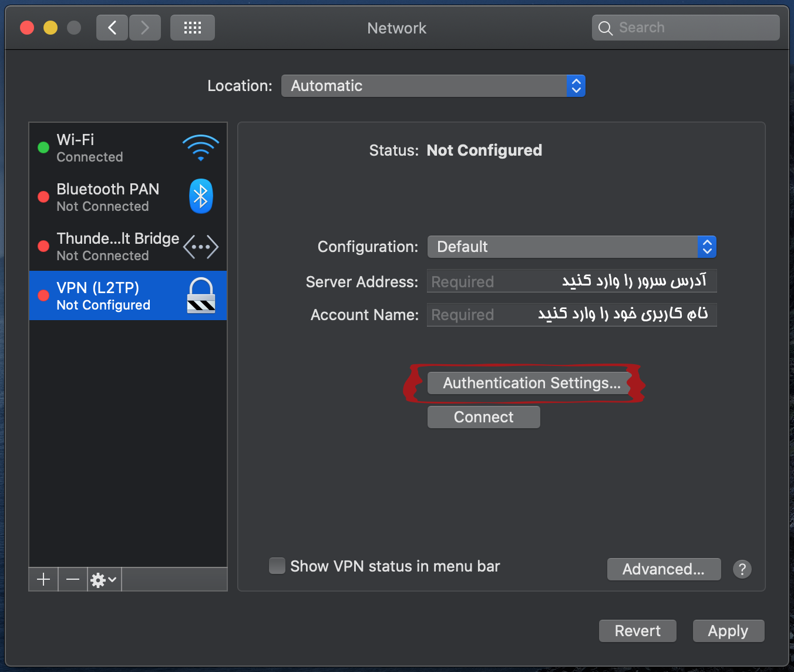Show all preferences grid button
This screenshot has height=672, width=794.
click(193, 28)
